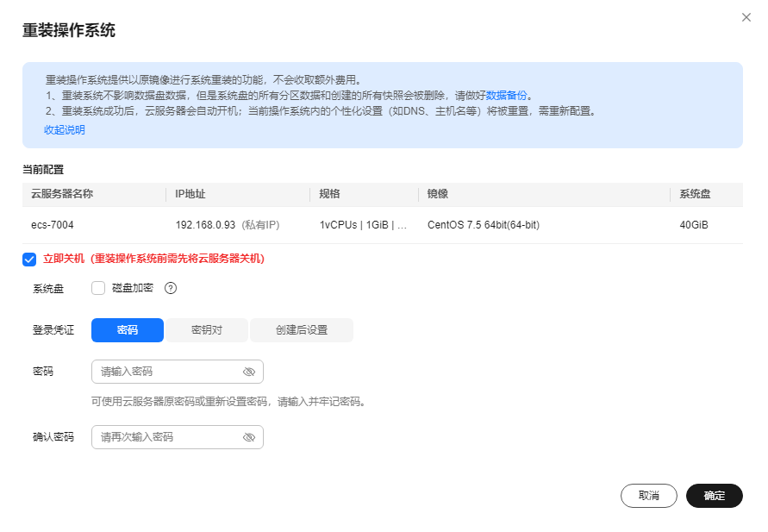Image resolution: width=768 pixels, height=532 pixels.
Task: Click the IP地址 column header
Action: click(x=190, y=194)
